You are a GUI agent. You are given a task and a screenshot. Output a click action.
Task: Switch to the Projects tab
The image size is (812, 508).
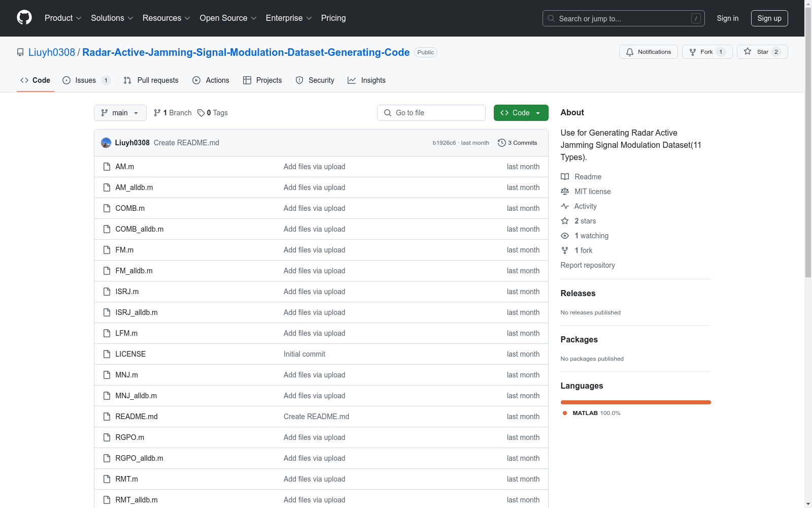point(262,80)
